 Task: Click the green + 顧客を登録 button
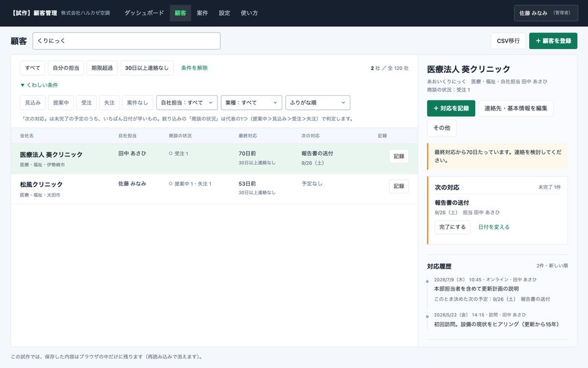tap(553, 41)
